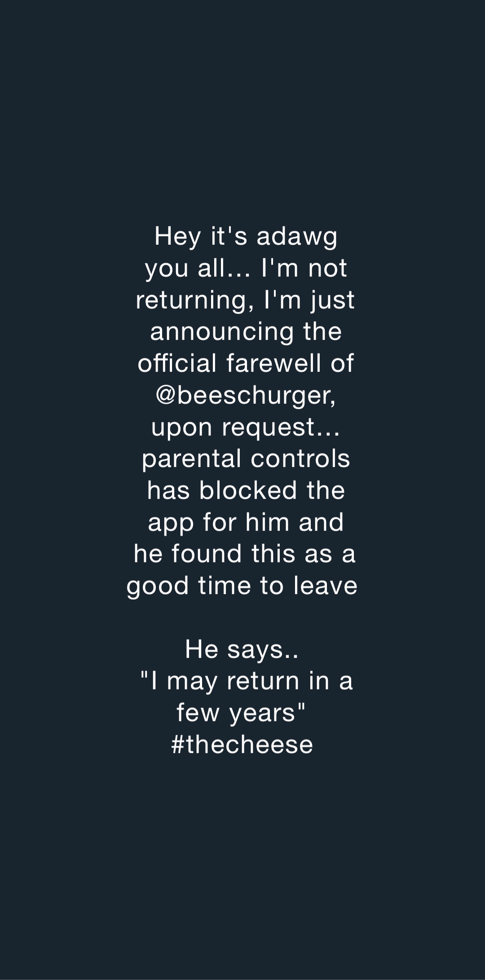Click the "official farewell of" line

coord(246,363)
